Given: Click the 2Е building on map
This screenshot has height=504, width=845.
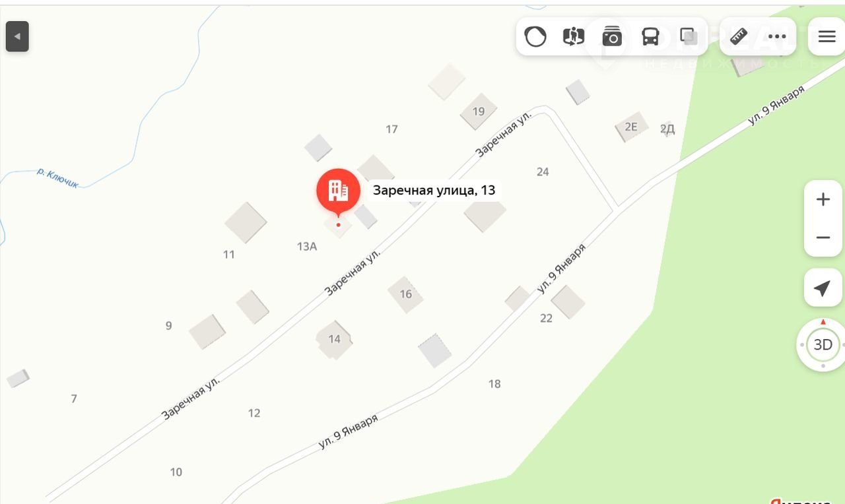Looking at the screenshot, I should coord(632,127).
